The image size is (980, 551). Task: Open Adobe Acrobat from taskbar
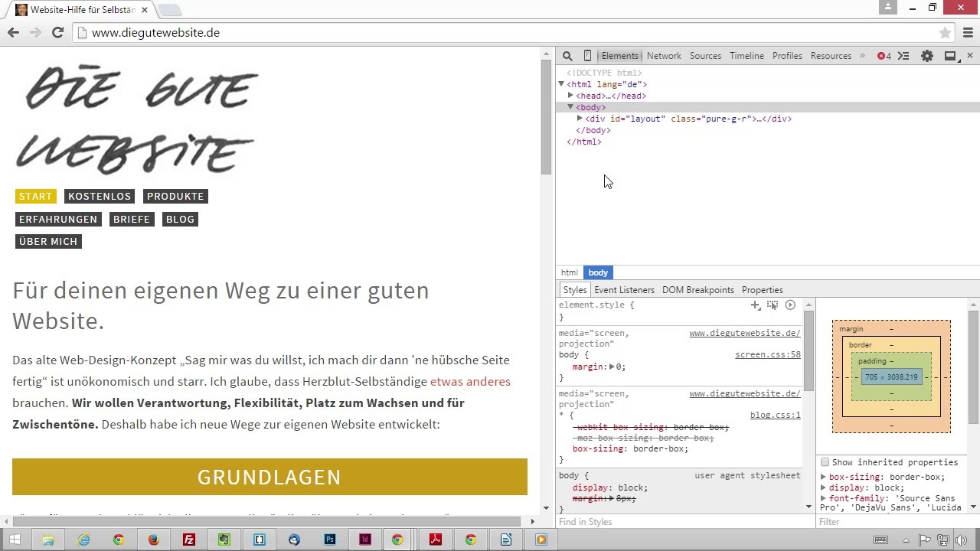[x=436, y=540]
